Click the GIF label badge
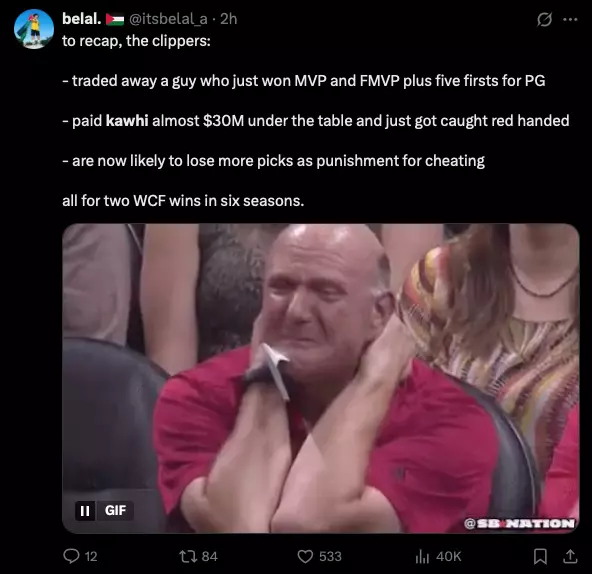The image size is (592, 574). (x=115, y=511)
